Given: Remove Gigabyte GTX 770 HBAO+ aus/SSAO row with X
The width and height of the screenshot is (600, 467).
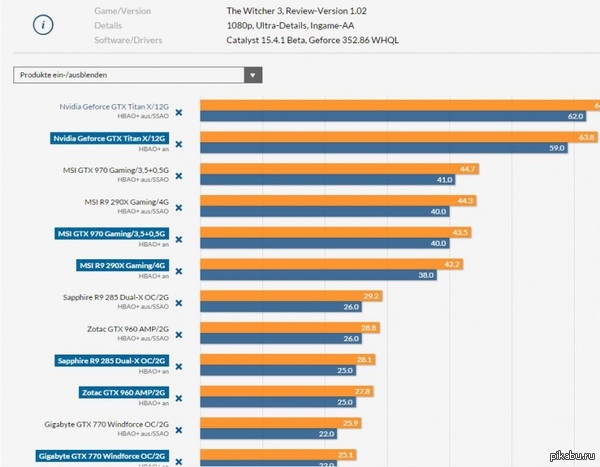Looking at the screenshot, I should tap(179, 430).
